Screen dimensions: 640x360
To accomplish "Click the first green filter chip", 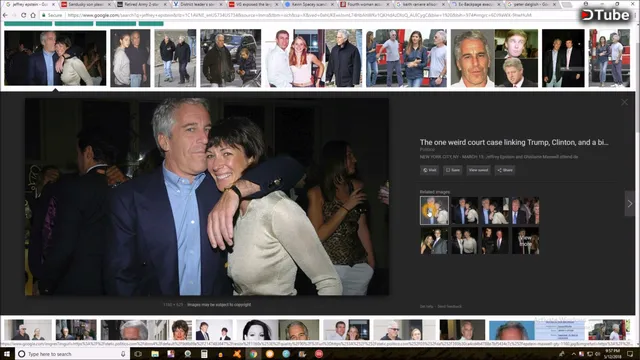I will (x=28, y=24).
